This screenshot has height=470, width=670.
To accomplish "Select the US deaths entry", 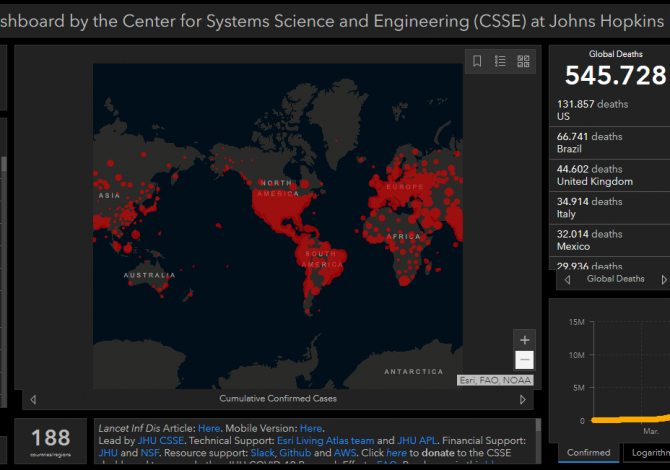I will (609, 110).
